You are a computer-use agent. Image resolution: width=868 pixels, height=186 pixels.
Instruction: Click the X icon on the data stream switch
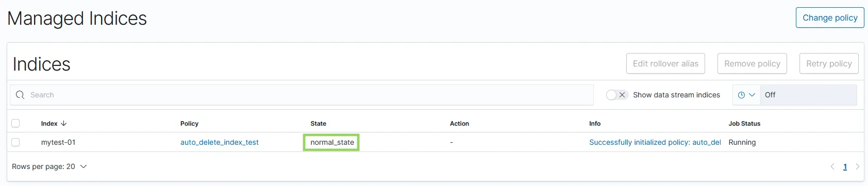pyautogui.click(x=622, y=95)
